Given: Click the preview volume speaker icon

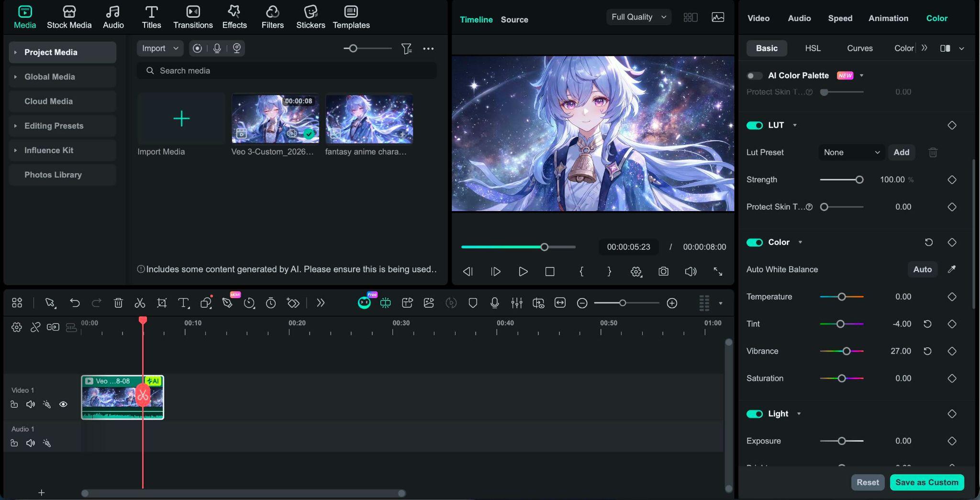Looking at the screenshot, I should pyautogui.click(x=690, y=272).
